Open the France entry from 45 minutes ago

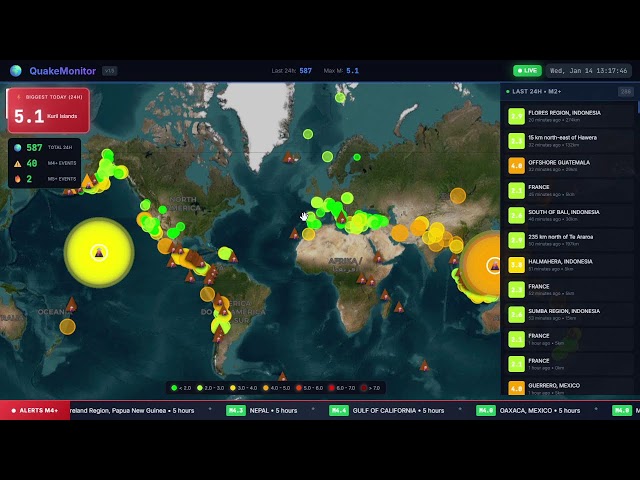(568, 191)
